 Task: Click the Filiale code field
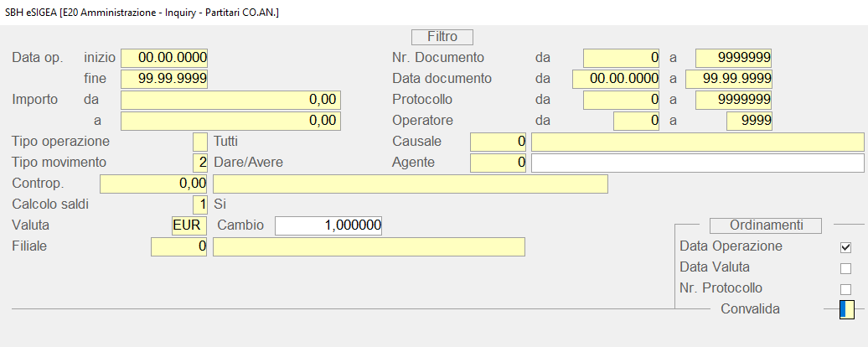[178, 246]
